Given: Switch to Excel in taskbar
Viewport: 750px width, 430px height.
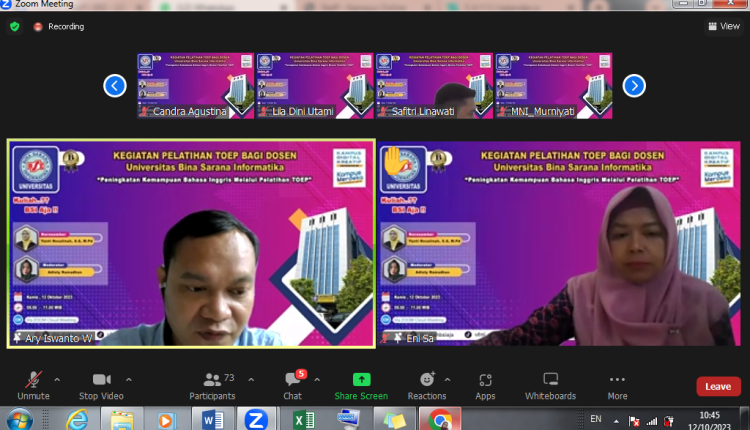Looking at the screenshot, I should (x=303, y=419).
